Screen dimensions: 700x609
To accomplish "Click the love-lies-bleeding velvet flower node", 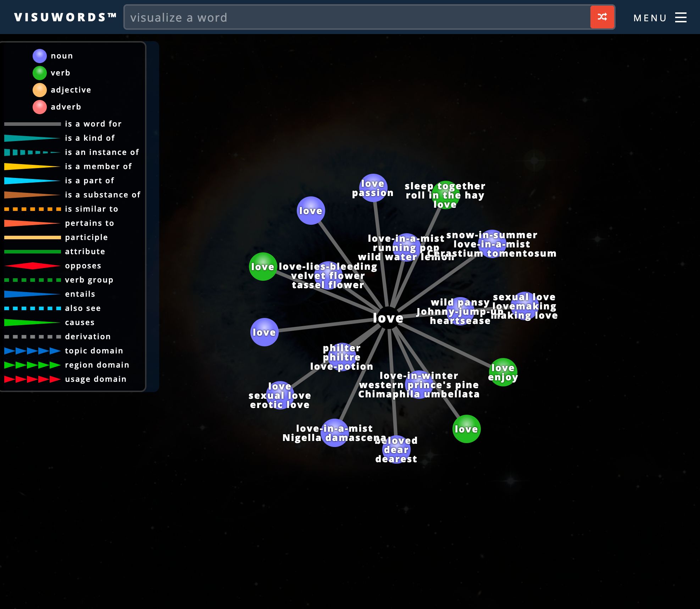I will pyautogui.click(x=328, y=275).
